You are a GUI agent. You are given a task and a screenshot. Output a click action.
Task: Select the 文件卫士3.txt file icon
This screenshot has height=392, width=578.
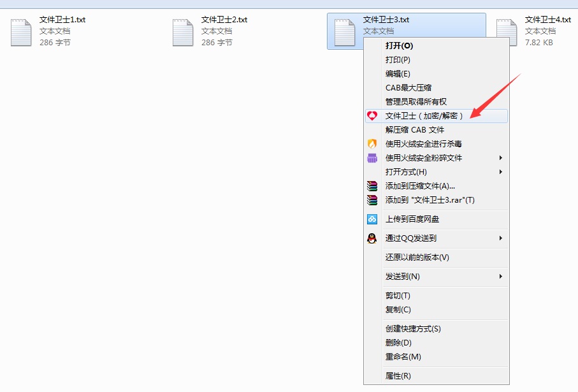point(345,33)
